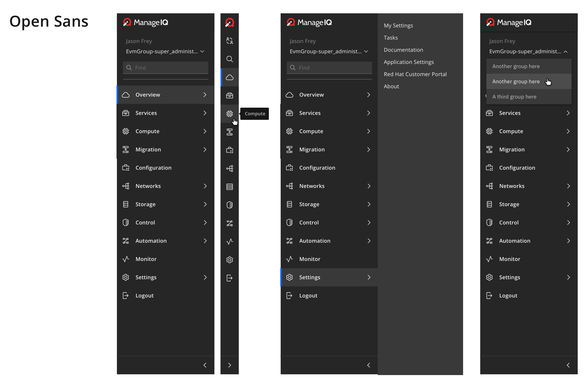Click Logout in the Overview-highlighted sidebar
Viewport: 588px width, 388px height.
coord(165,295)
